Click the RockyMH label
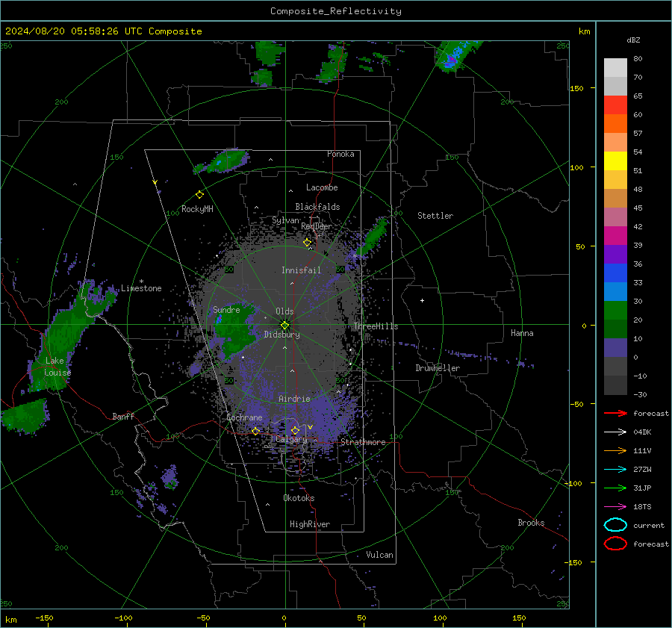The image size is (672, 628). coord(197,209)
